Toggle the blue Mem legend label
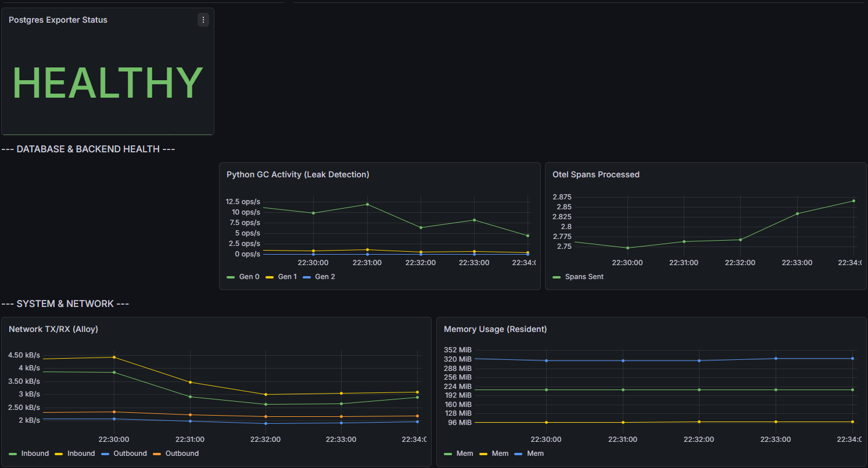This screenshot has height=468, width=868. pos(535,453)
